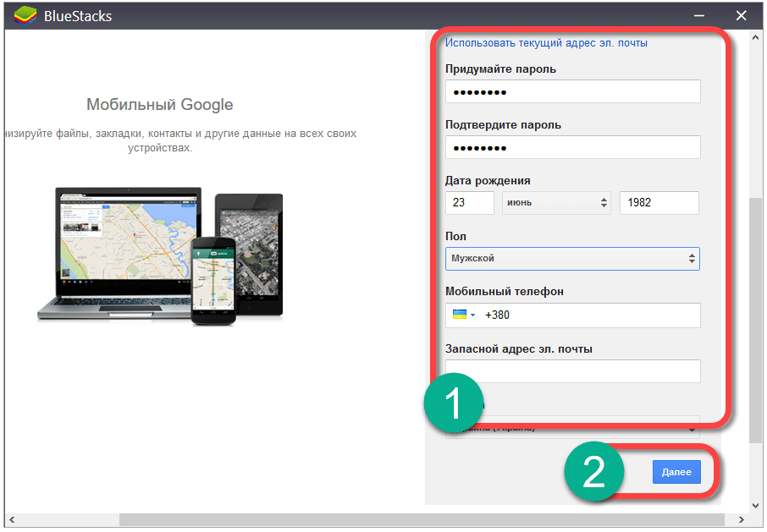
Task: Click the vertical scrollbar thumb
Action: [755, 321]
